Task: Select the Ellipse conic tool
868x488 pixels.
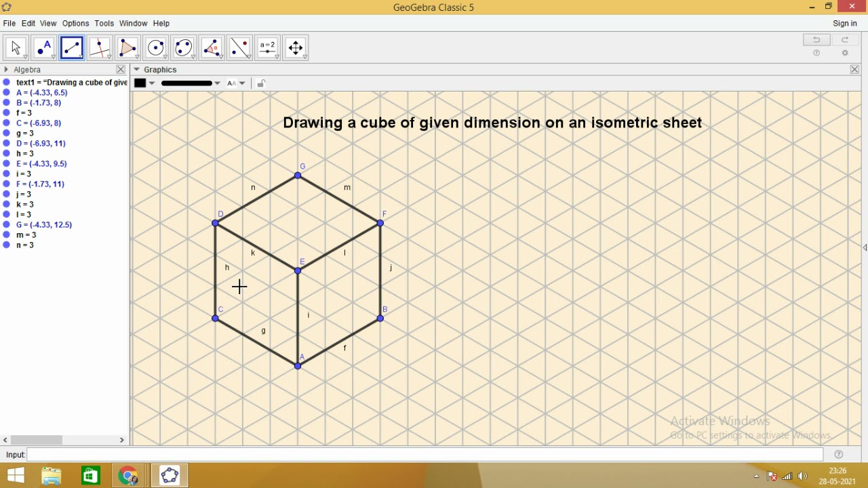Action: 184,47
